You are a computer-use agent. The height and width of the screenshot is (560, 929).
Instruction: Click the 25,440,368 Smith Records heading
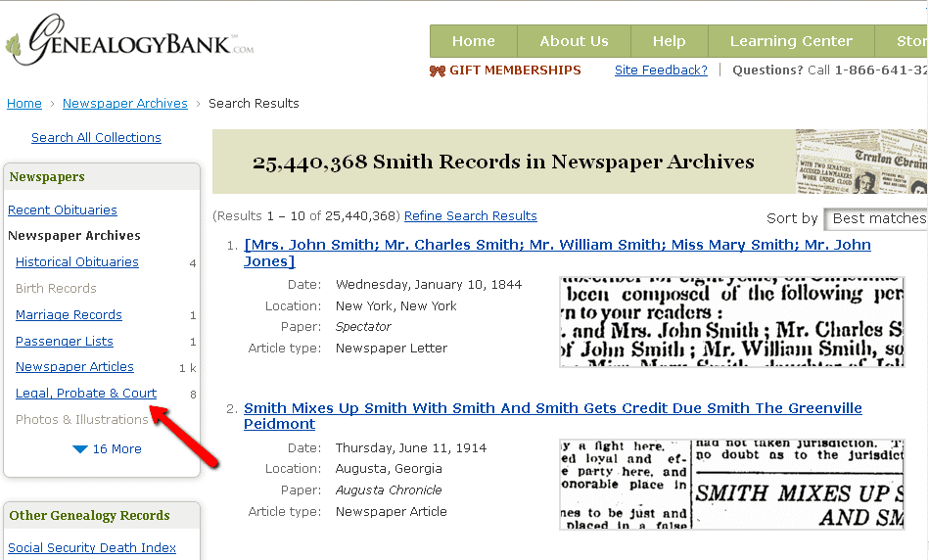[x=503, y=162]
